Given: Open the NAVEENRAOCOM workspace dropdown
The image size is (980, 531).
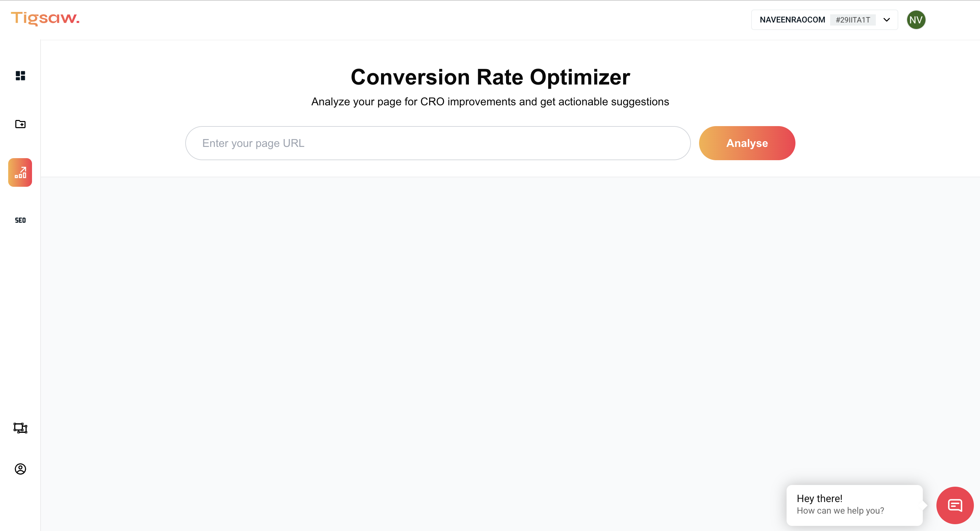Looking at the screenshot, I should click(x=792, y=20).
